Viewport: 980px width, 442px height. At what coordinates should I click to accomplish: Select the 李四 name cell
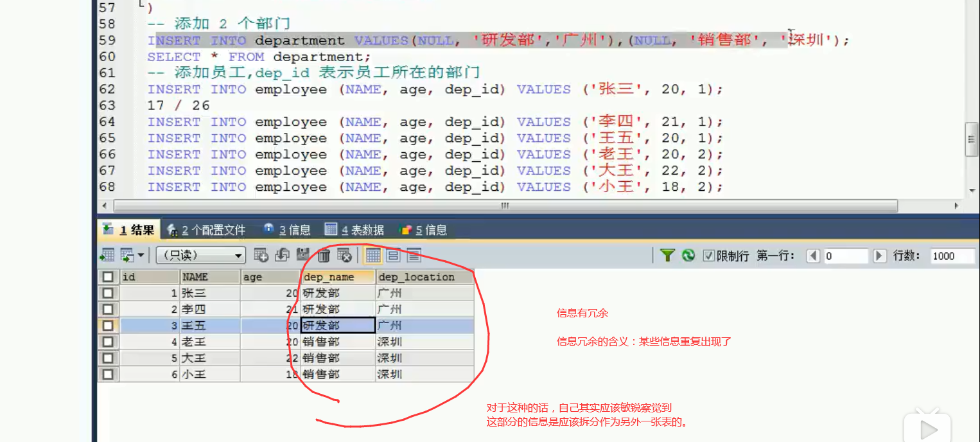pyautogui.click(x=210, y=309)
